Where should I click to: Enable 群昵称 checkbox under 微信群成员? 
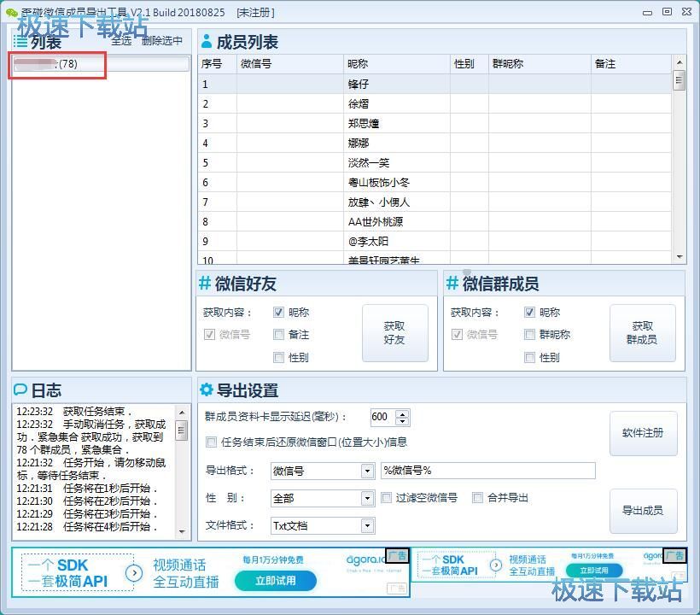[529, 335]
